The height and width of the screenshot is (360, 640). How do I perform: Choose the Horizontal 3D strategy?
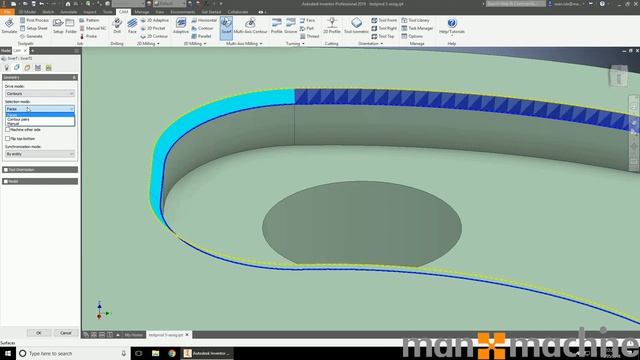coord(204,20)
